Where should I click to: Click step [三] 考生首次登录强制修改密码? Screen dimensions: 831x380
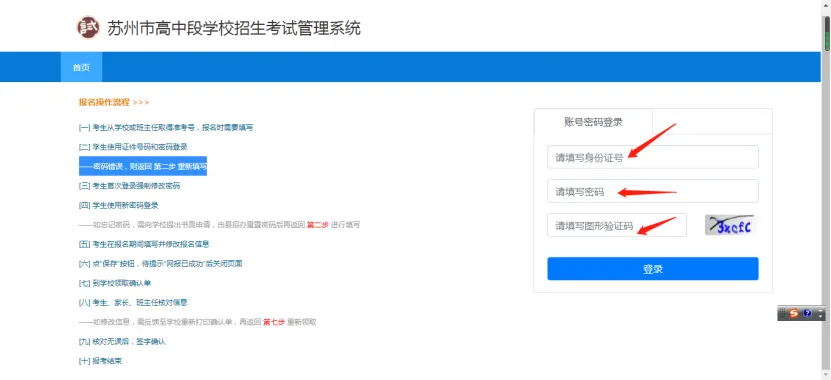(x=129, y=186)
